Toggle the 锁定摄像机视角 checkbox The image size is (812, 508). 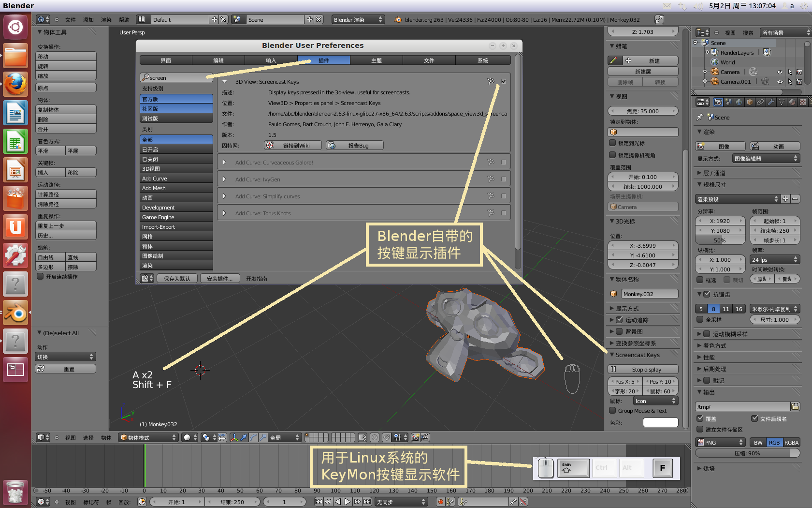coord(612,155)
